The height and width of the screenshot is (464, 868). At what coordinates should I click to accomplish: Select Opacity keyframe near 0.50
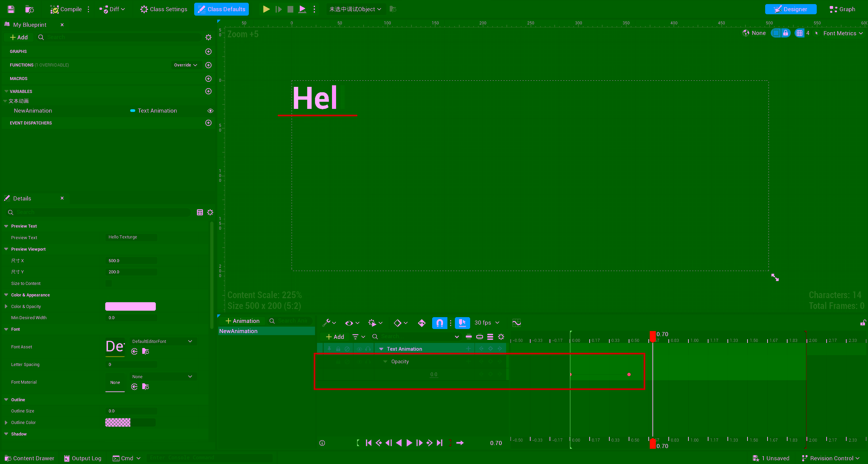coord(629,374)
